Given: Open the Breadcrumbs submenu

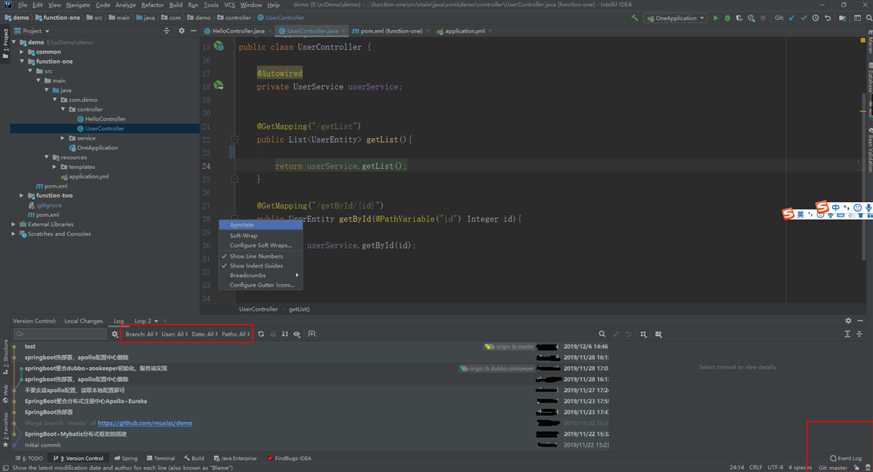Looking at the screenshot, I should point(261,275).
